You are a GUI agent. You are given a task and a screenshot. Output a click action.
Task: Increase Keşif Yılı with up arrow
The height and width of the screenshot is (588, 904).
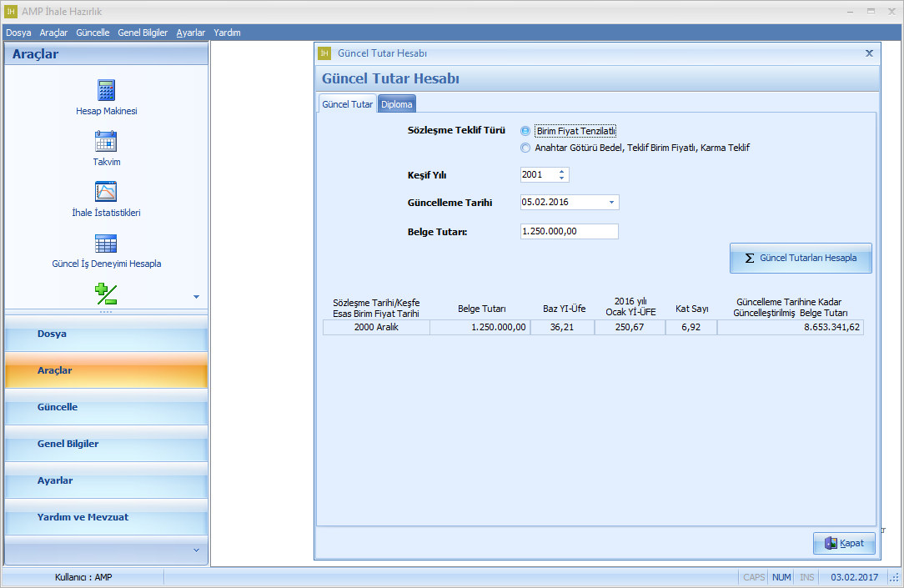(562, 171)
